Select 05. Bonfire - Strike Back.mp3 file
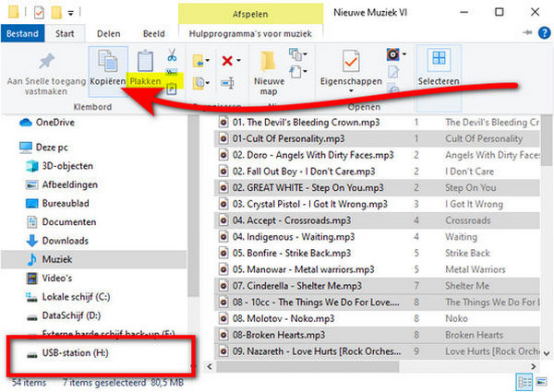Viewport: 554px width, 392px height. pos(292,253)
